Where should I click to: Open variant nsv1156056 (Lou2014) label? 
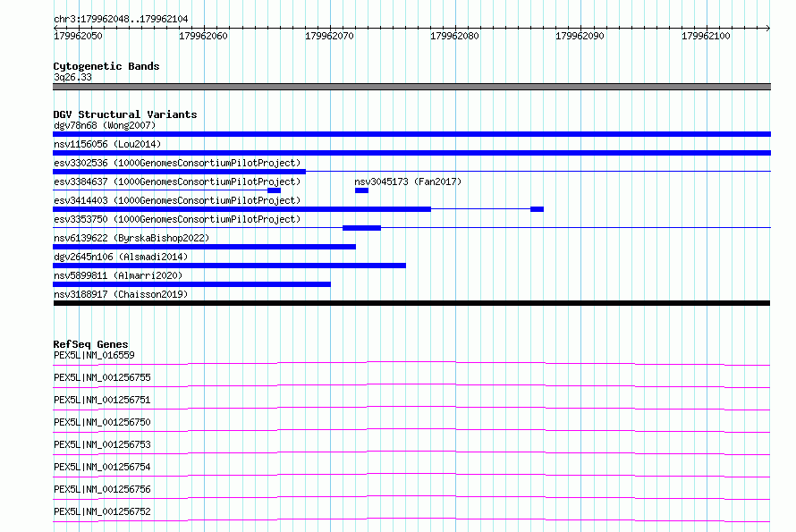coord(107,144)
